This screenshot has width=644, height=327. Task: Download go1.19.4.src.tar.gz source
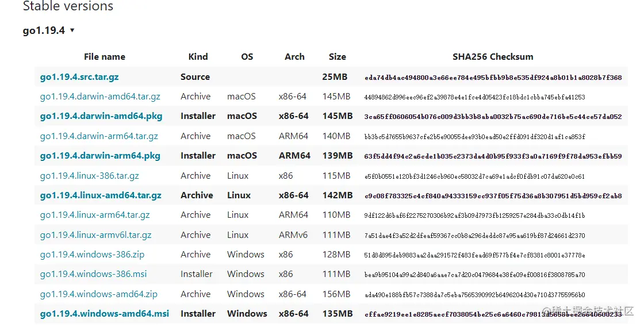79,77
